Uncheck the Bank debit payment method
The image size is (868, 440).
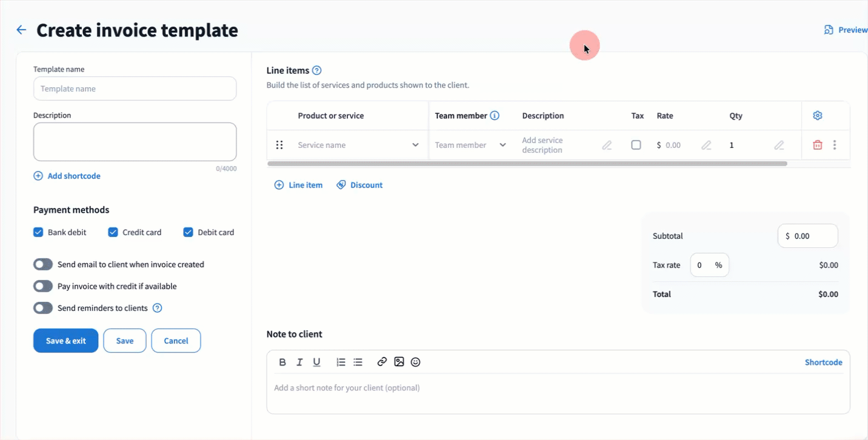click(x=38, y=232)
